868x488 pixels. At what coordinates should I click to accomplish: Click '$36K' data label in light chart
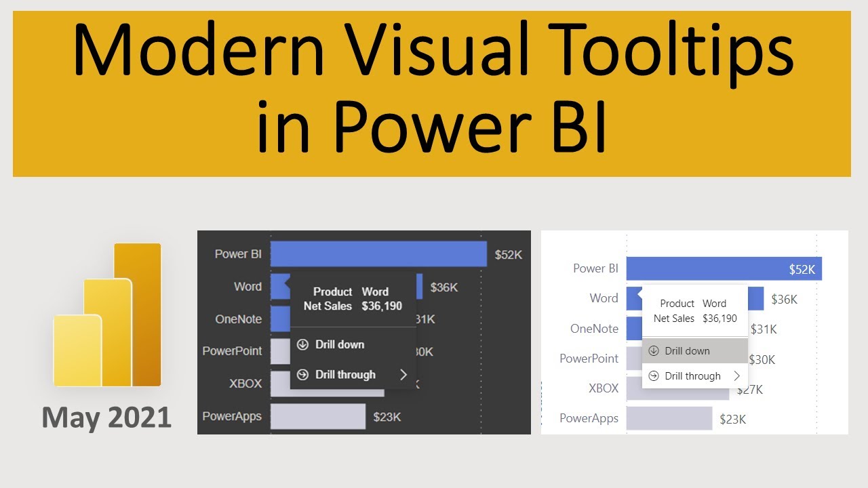point(785,299)
